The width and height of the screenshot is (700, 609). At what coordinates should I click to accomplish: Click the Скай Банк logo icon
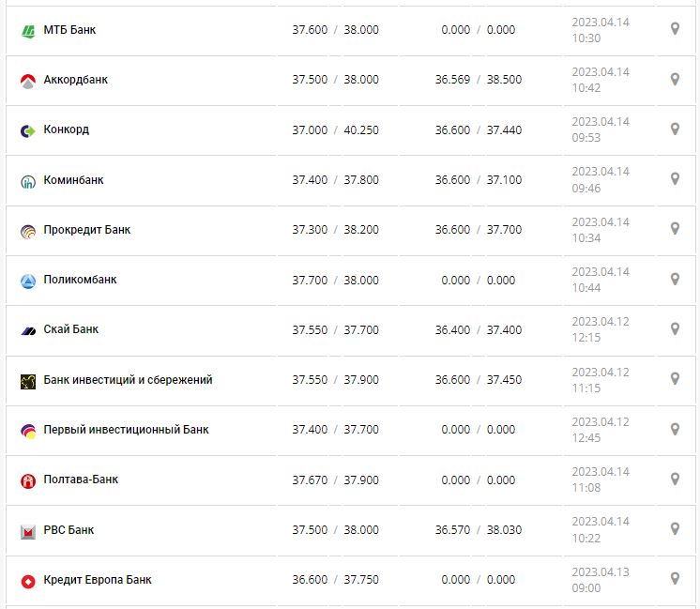[x=27, y=330]
